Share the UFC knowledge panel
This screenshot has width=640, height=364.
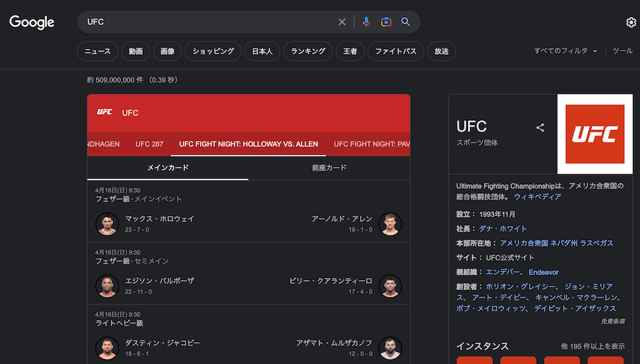click(x=540, y=128)
